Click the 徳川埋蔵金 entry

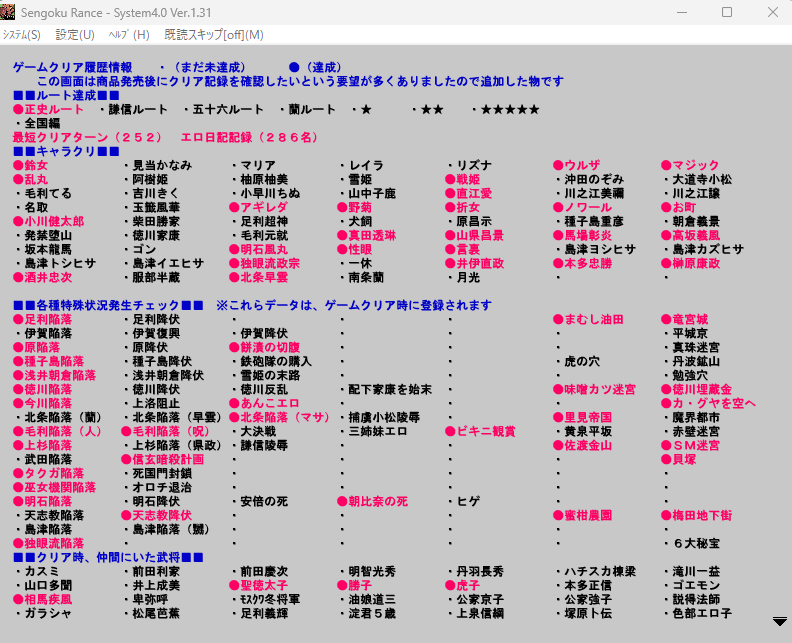click(x=697, y=389)
